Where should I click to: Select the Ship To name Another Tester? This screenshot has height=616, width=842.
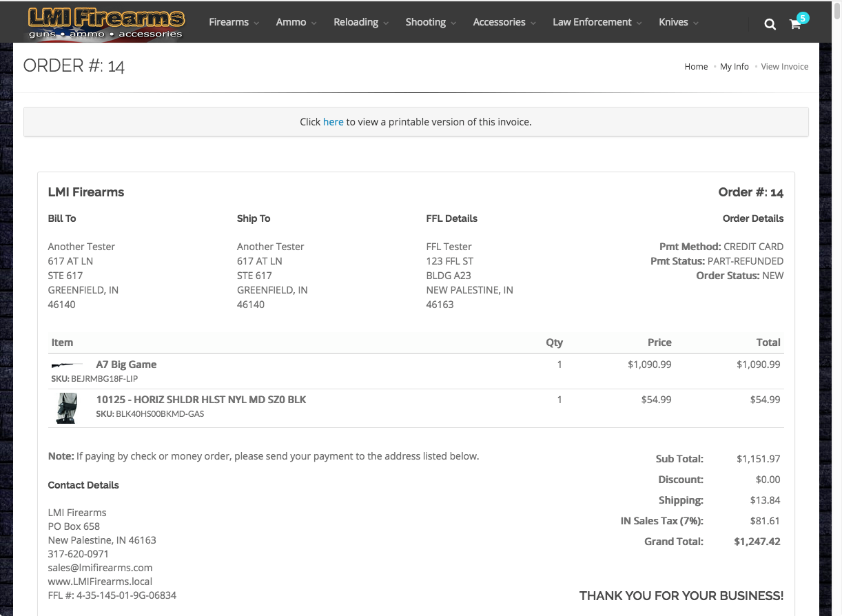271,247
